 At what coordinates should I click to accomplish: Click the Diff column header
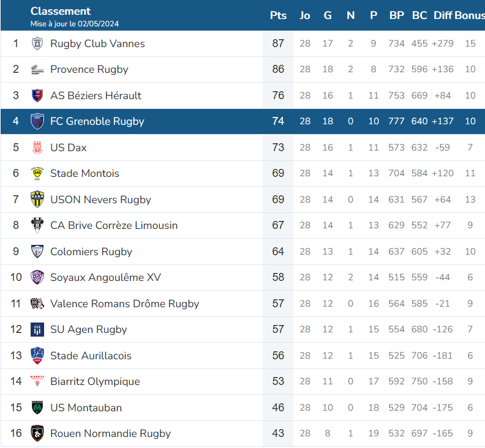(x=443, y=15)
